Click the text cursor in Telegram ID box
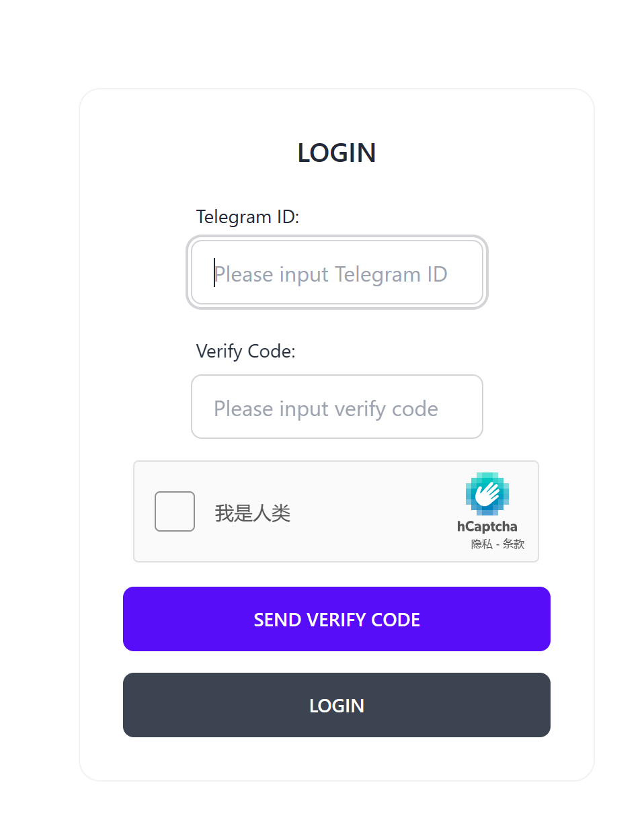This screenshot has width=644, height=832. click(x=214, y=272)
